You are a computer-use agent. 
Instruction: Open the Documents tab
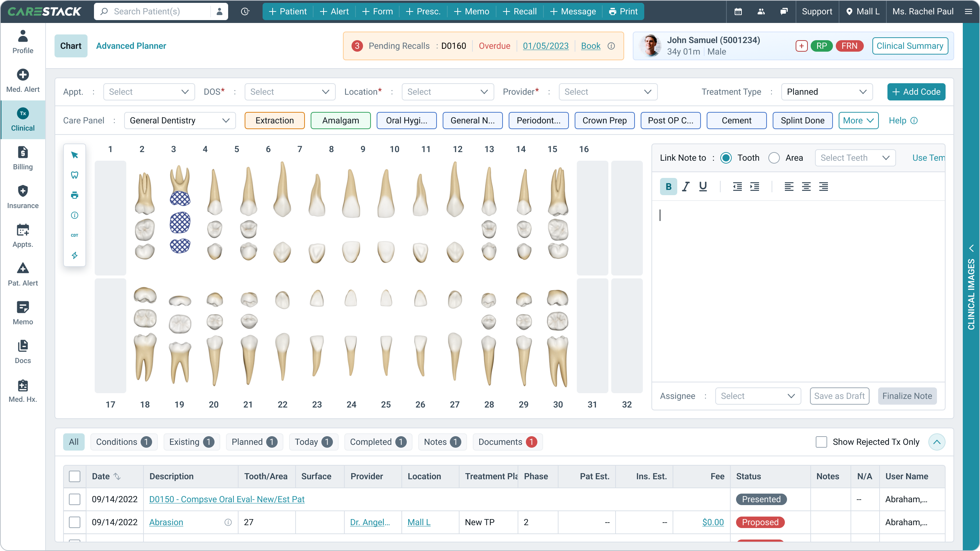click(508, 442)
